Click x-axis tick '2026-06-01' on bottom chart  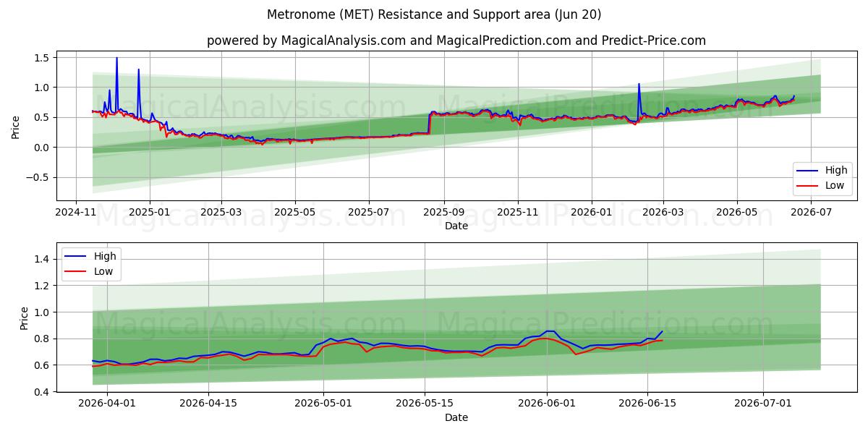coord(547,404)
